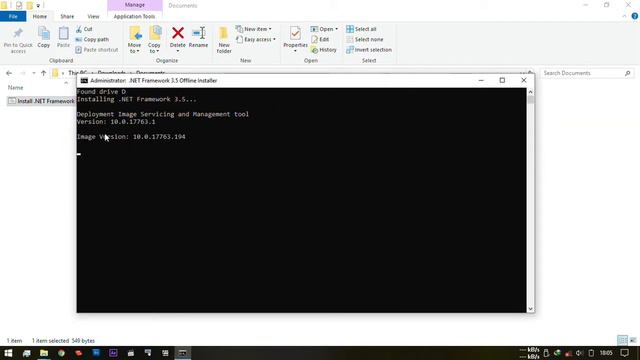Click Copy path in Clipboard group

(92, 40)
